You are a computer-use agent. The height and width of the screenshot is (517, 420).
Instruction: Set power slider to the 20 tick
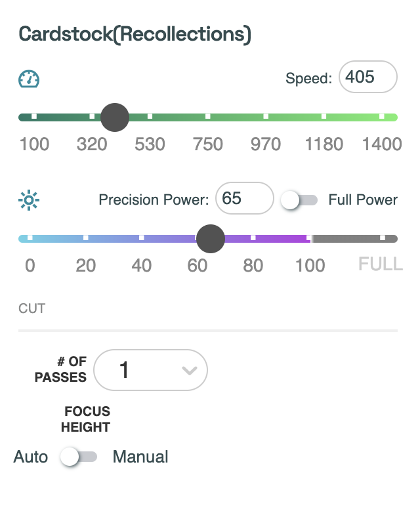click(x=85, y=238)
